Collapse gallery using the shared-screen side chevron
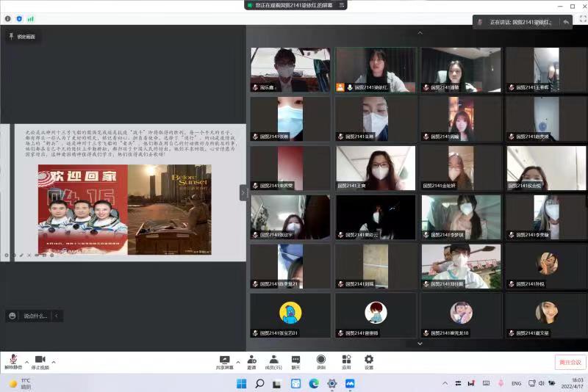Viewport: 588px width, 392px height. (243, 192)
